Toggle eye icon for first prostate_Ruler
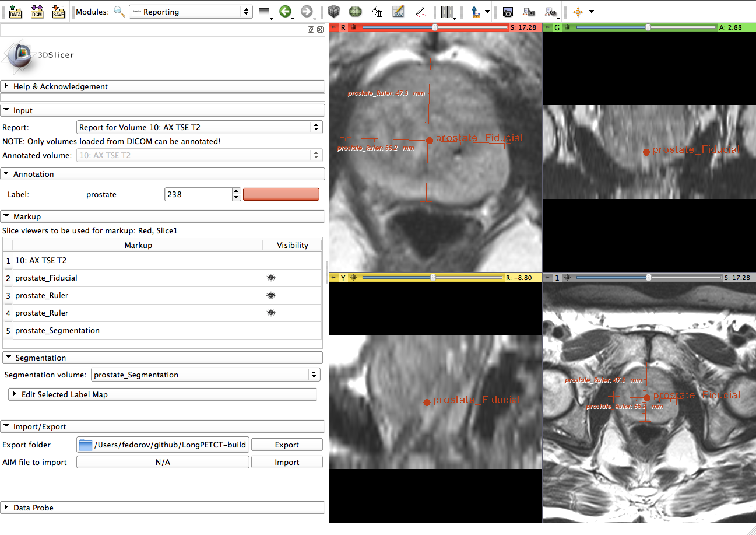Image resolution: width=756 pixels, height=535 pixels. tap(270, 296)
